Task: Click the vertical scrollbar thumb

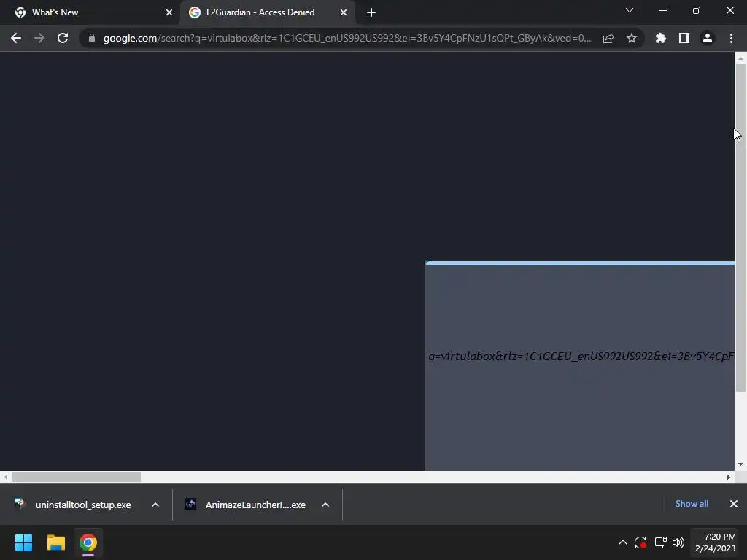Action: coord(740,227)
